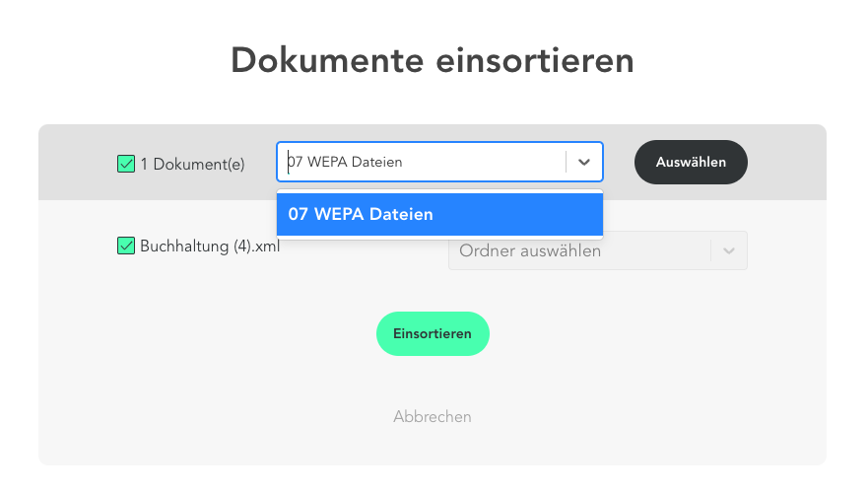
Task: Click blank dropdown list area below highlighted option
Action: click(439, 237)
